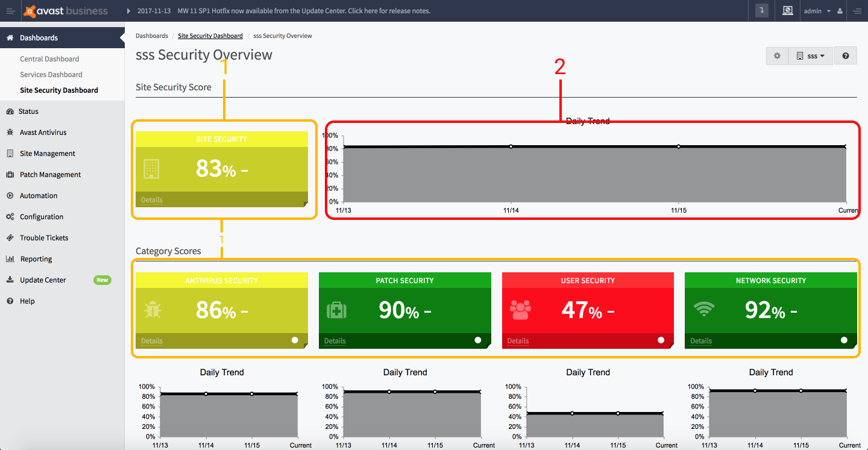Screen dimensions: 868x450
Task: Click Dashboards breadcrumb
Action: coord(152,36)
